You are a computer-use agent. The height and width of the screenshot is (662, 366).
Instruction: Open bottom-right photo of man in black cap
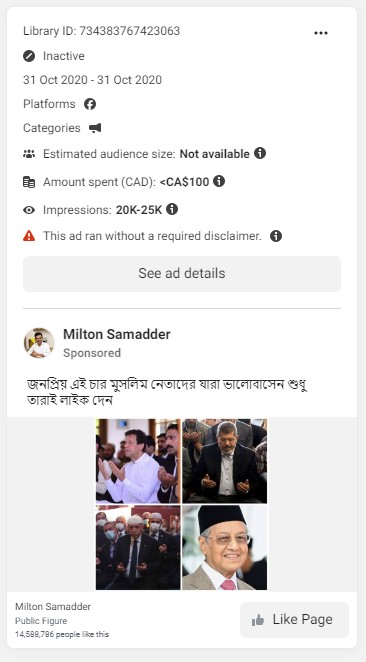click(225, 547)
